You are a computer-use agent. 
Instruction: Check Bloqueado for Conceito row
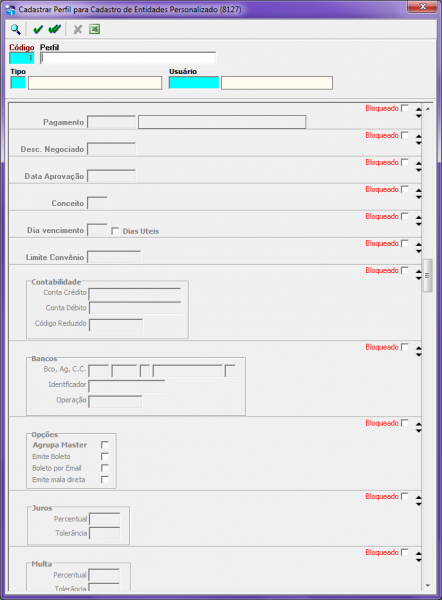coord(404,189)
